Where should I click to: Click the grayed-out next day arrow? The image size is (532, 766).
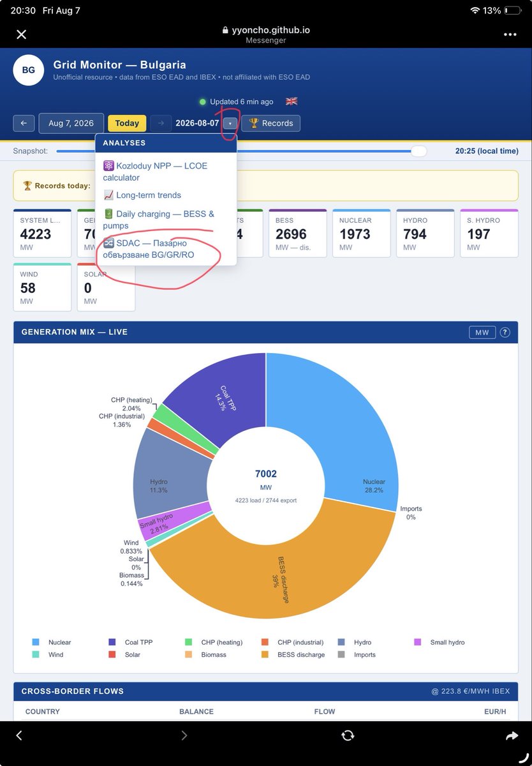[161, 123]
